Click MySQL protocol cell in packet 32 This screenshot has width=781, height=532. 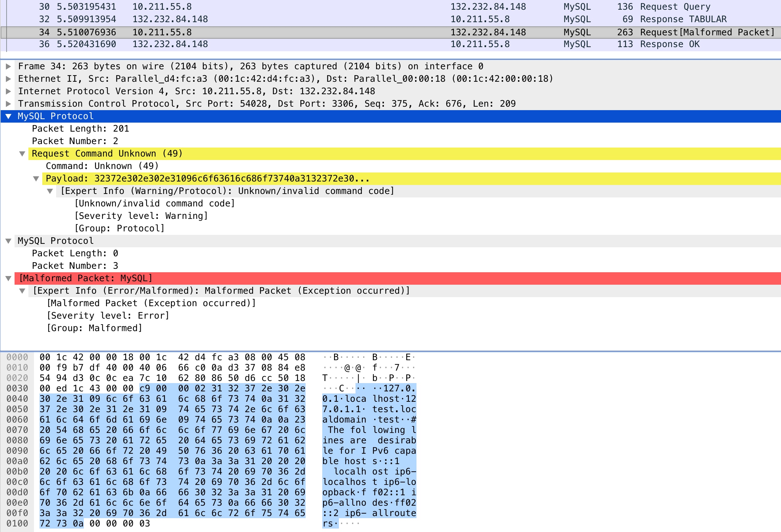577,19
